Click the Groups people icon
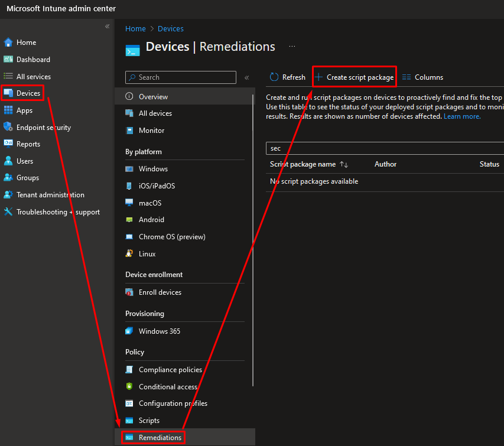 (8, 177)
